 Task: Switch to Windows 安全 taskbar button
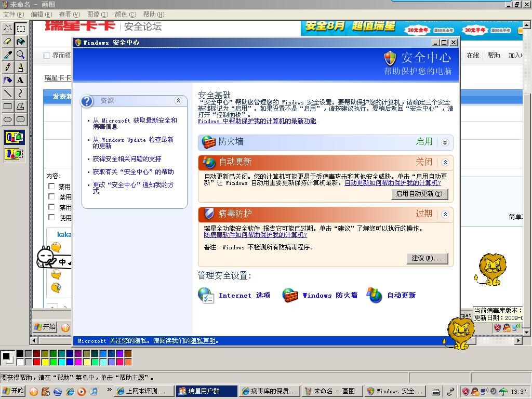click(x=395, y=391)
